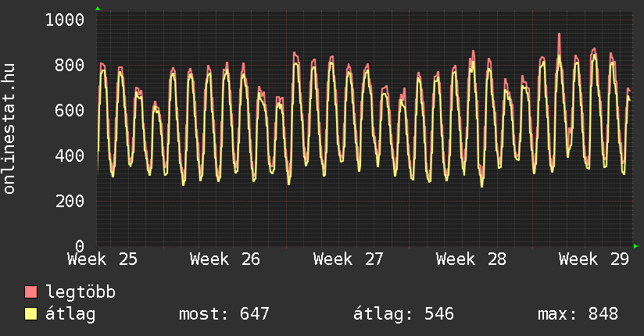Click the Week 29 axis label
Viewport: 644px width, 336px height.
[x=594, y=259]
